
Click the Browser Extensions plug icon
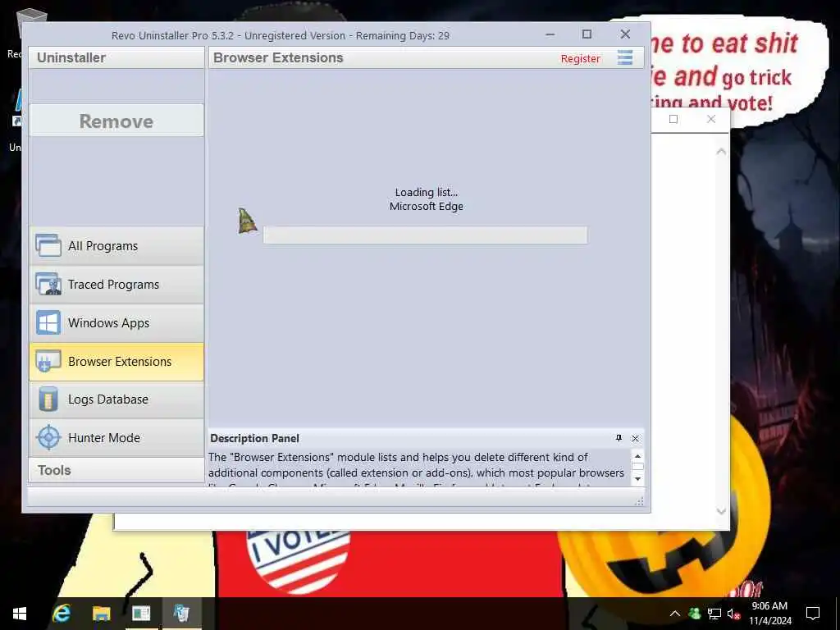click(x=48, y=361)
